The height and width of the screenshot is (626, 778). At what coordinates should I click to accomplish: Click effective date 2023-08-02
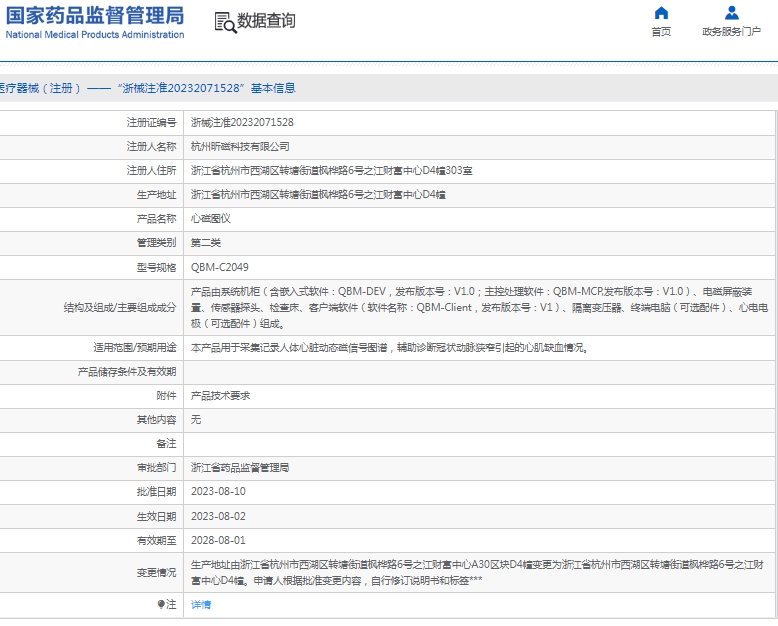(218, 516)
